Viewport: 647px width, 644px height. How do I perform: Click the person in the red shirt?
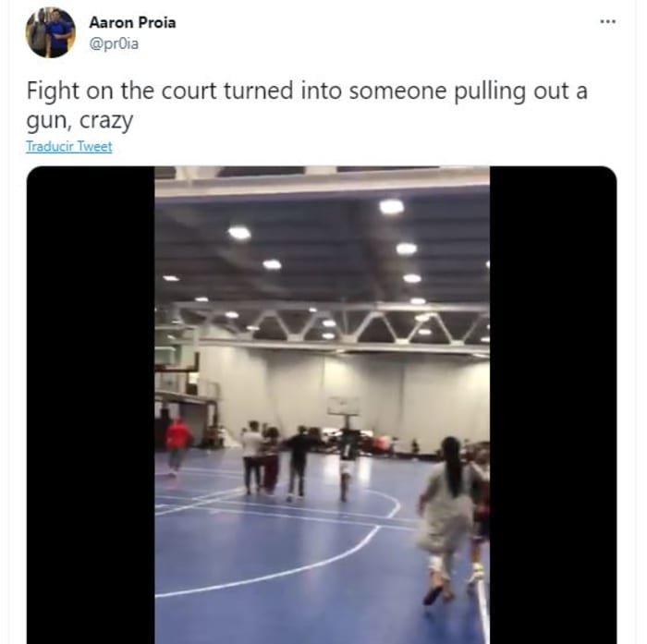[178, 445]
